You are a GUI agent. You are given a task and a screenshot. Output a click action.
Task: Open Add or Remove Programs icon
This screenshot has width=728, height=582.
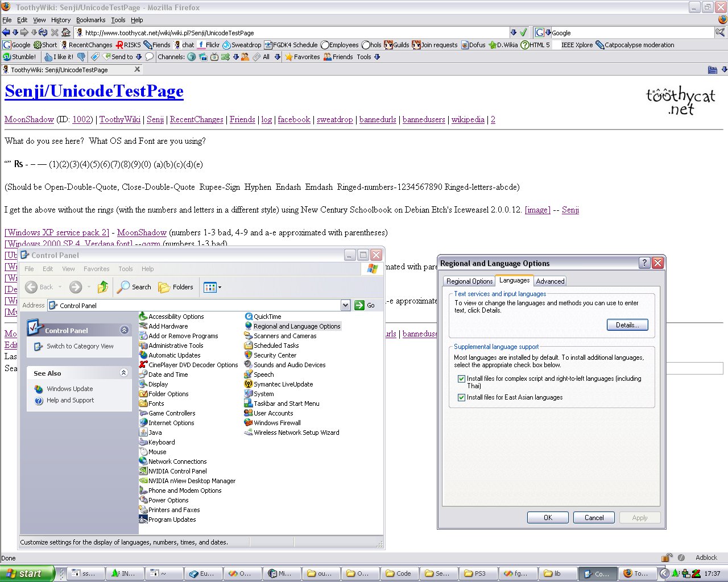(143, 336)
